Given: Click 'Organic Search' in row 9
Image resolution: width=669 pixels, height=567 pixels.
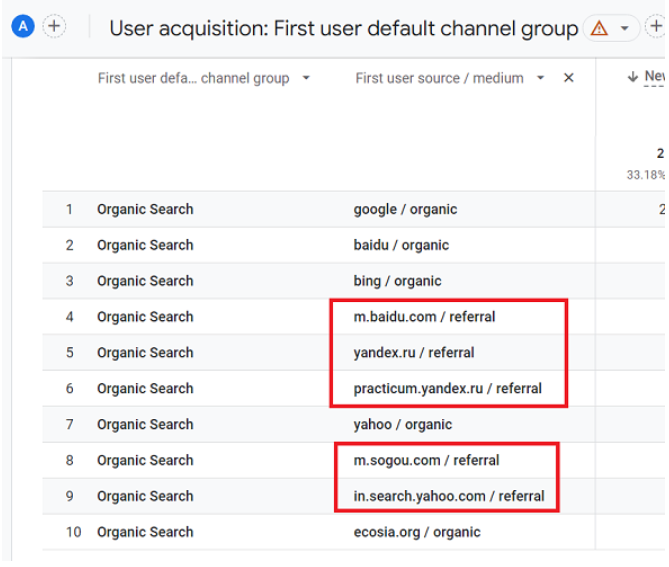Looking at the screenshot, I should point(145,496).
